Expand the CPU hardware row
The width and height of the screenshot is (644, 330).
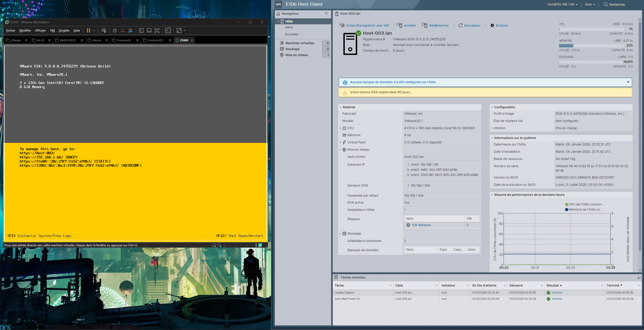[x=340, y=128]
